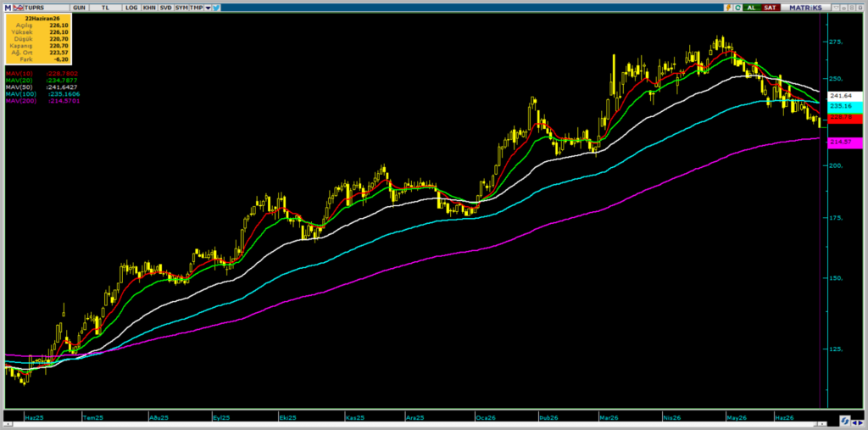868x430 pixels.
Task: Click the magenta MAV(200) value label 214.57
Action: 845,142
